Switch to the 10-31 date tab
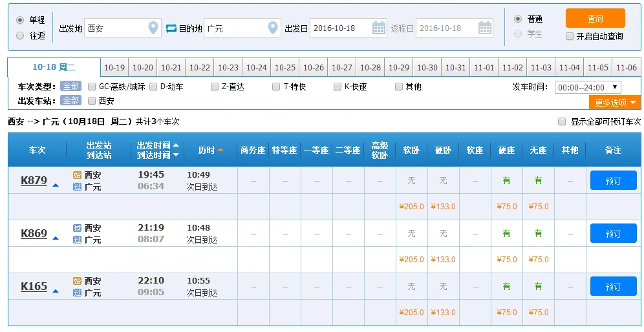 tap(456, 67)
